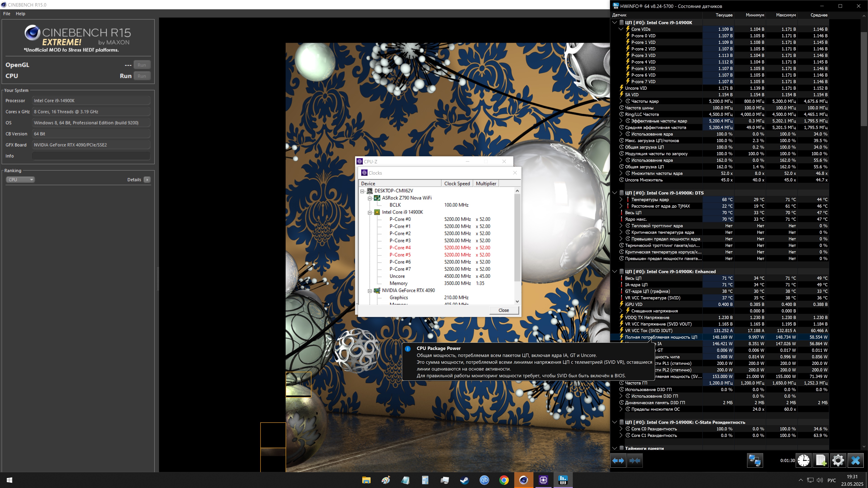Click HWiNFO blue X close sensors button

(856, 460)
